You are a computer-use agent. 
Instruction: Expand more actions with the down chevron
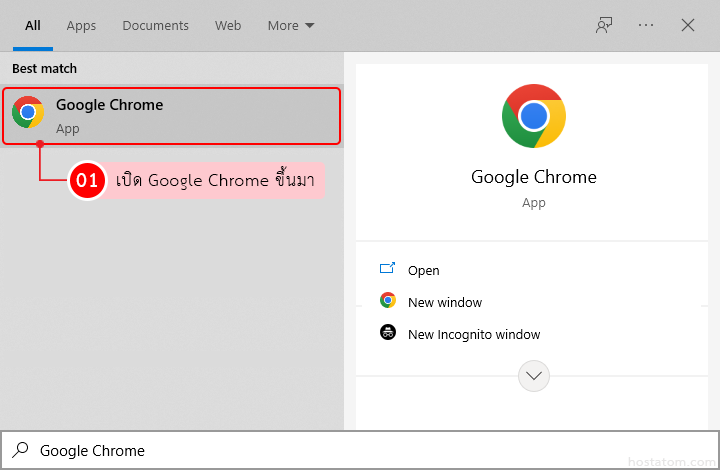(x=534, y=376)
